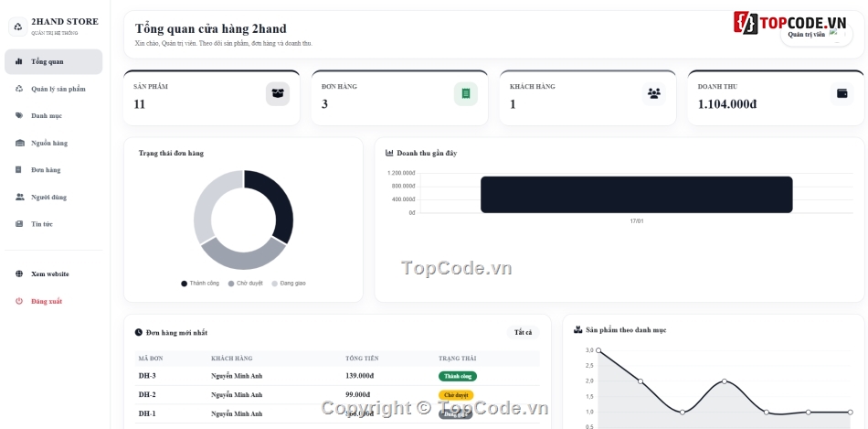Click the 1.104.000đ revenue value
Image resolution: width=868 pixels, height=429 pixels.
pos(727,104)
